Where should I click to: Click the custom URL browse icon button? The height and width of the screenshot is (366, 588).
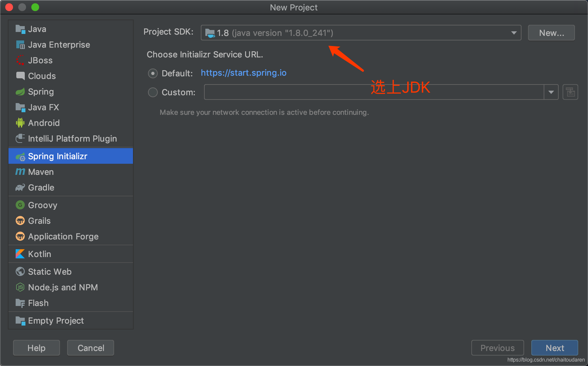(570, 92)
